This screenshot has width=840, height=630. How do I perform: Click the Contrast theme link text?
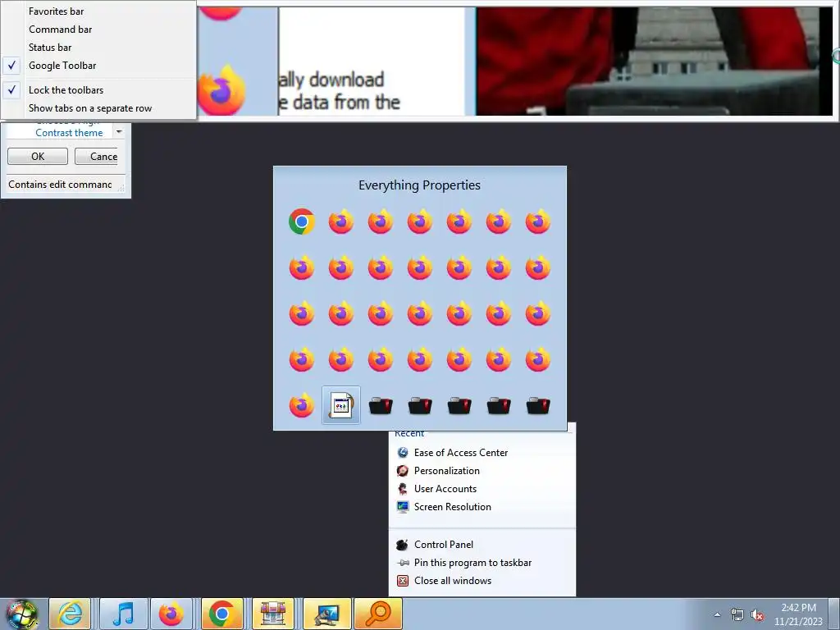tap(69, 133)
